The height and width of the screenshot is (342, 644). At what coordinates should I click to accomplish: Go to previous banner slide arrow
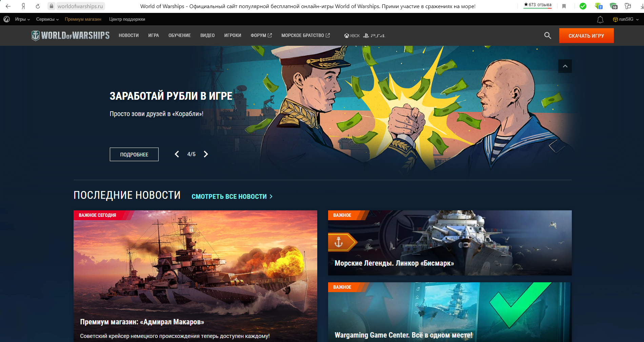(177, 154)
